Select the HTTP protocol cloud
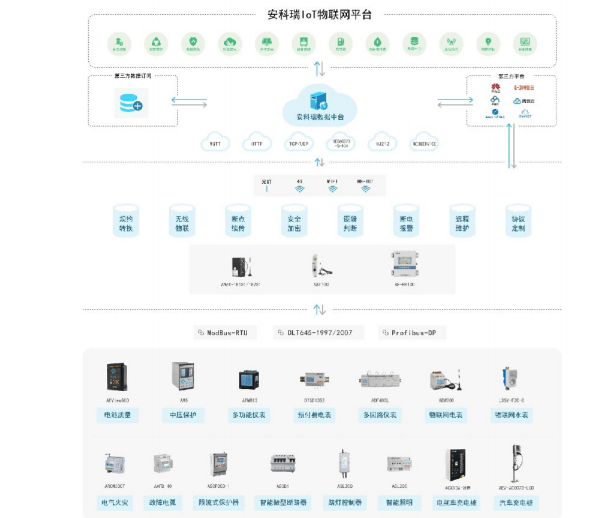Viewport: 604px width, 518px height. pos(257,143)
